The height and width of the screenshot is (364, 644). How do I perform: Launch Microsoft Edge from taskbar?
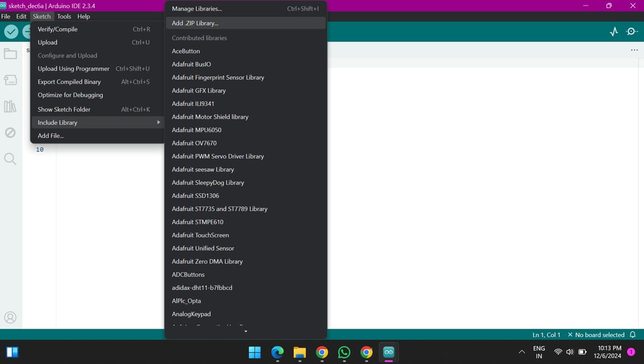277,352
